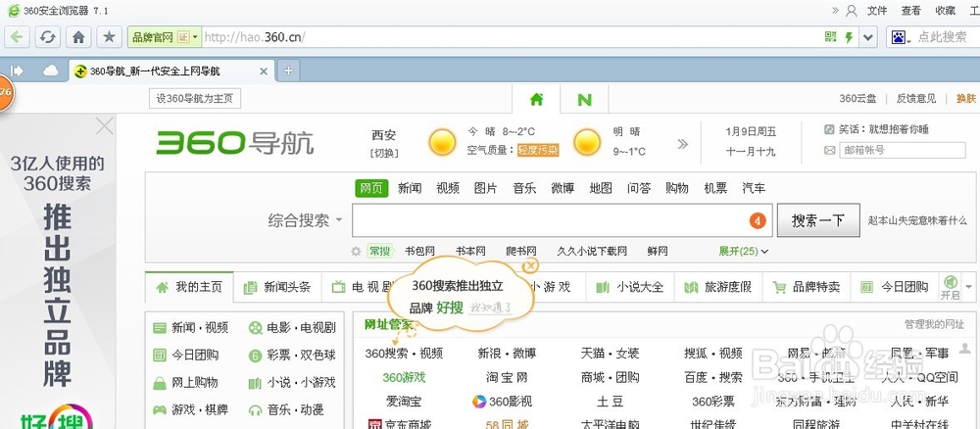Close the 好搜 cloud popup bubble

click(x=530, y=265)
